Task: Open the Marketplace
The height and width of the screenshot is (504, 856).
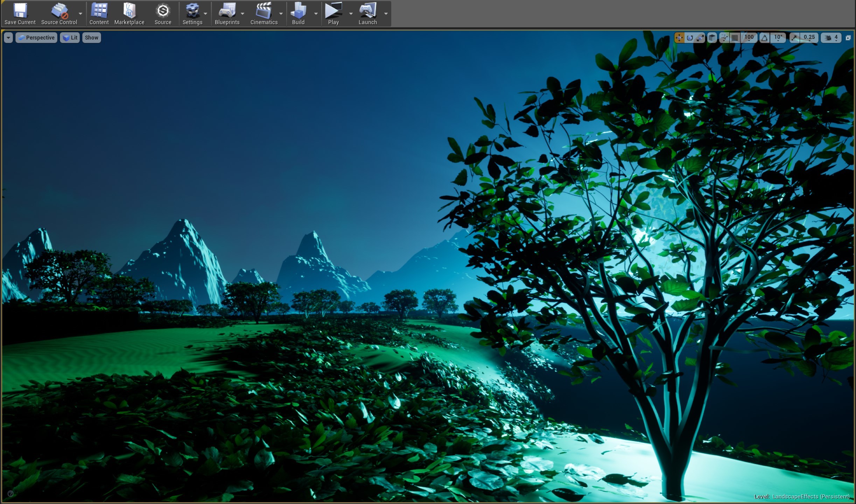Action: (129, 13)
